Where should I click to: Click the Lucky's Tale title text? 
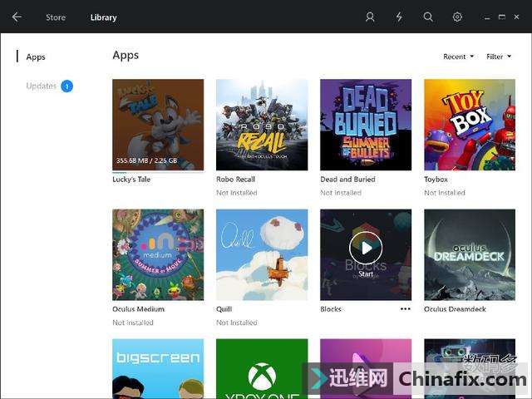tap(131, 180)
